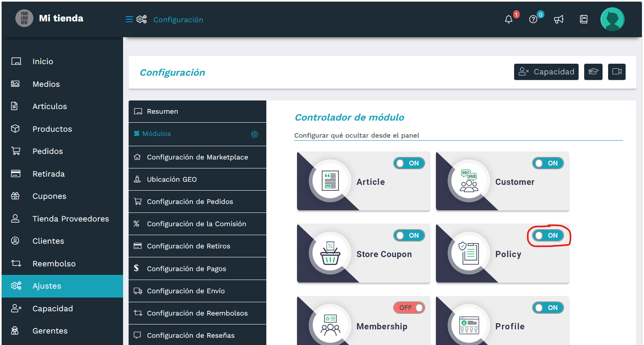This screenshot has height=345, width=644.
Task: Enable the Membership module
Action: pos(409,307)
